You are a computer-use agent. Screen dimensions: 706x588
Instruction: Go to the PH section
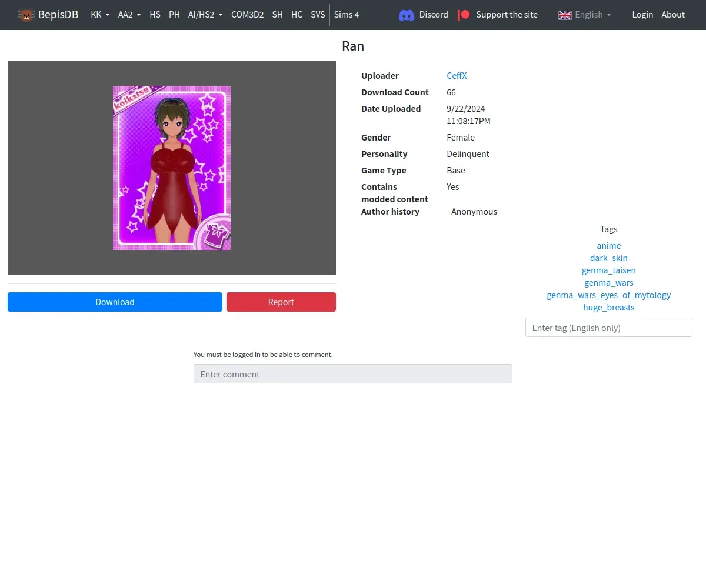pos(174,15)
